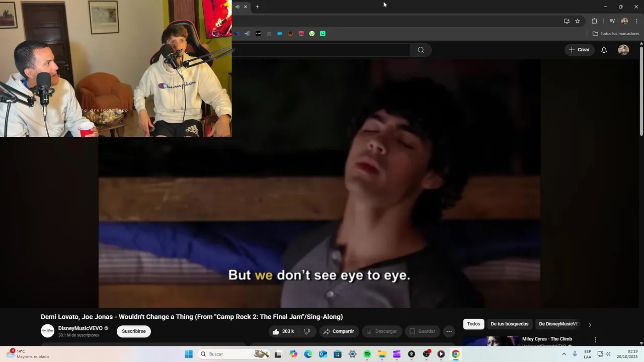Image resolution: width=644 pixels, height=362 pixels.
Task: Open Spotify from the taskbar
Action: 367,354
